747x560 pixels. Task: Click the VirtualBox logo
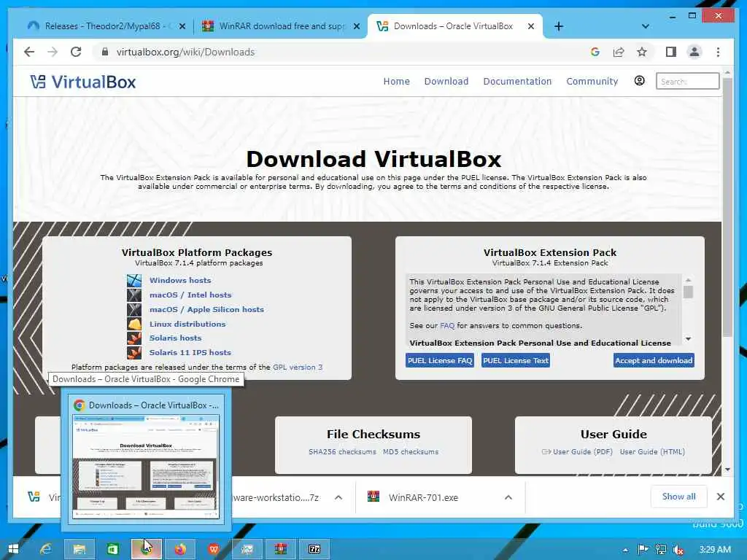pyautogui.click(x=83, y=82)
